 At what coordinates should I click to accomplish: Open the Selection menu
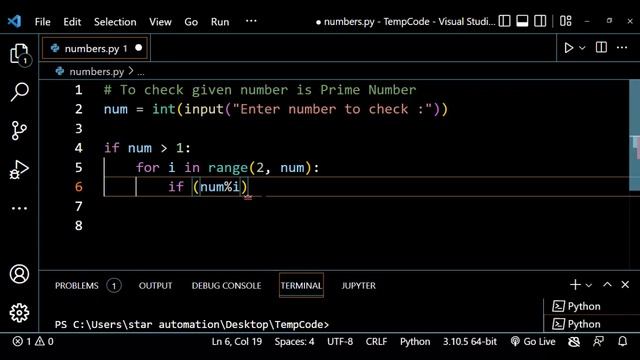[115, 22]
